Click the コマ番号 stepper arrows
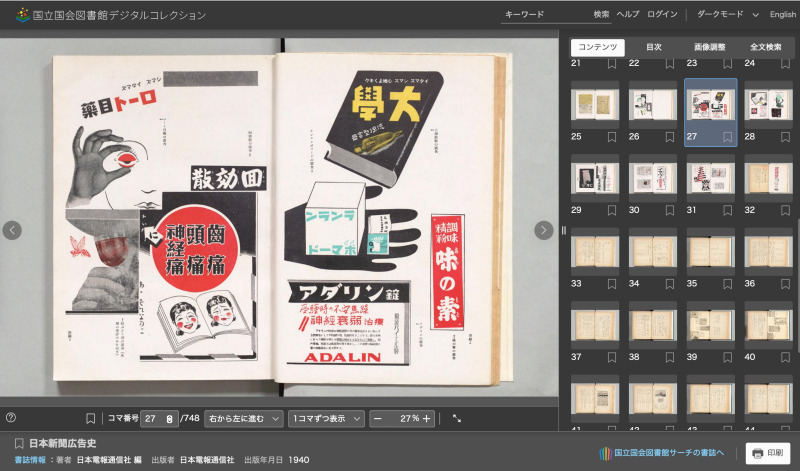800x471 pixels. 170,419
